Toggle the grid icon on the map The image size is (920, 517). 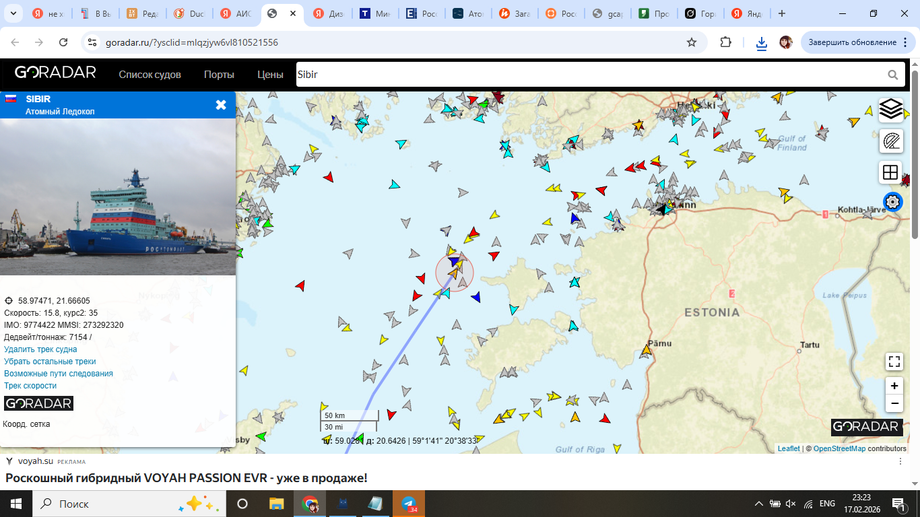tap(891, 172)
